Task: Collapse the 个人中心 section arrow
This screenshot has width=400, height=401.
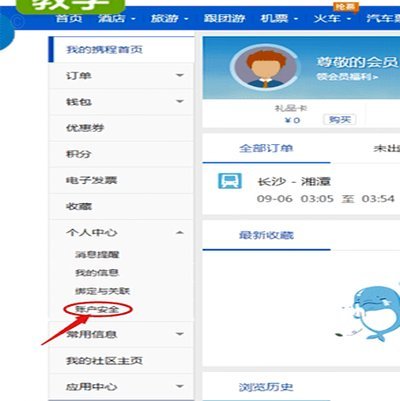Action: tap(180, 232)
